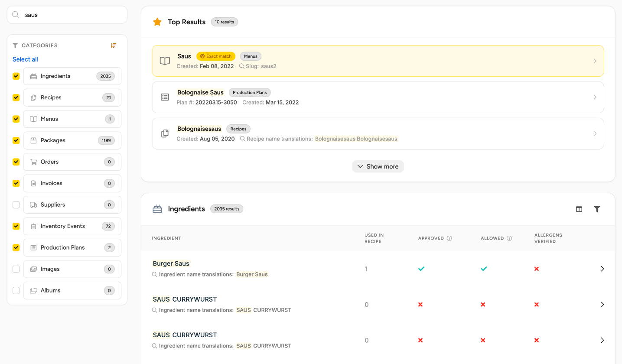
Task: Check the Albums category checkbox
Action: (x=16, y=290)
